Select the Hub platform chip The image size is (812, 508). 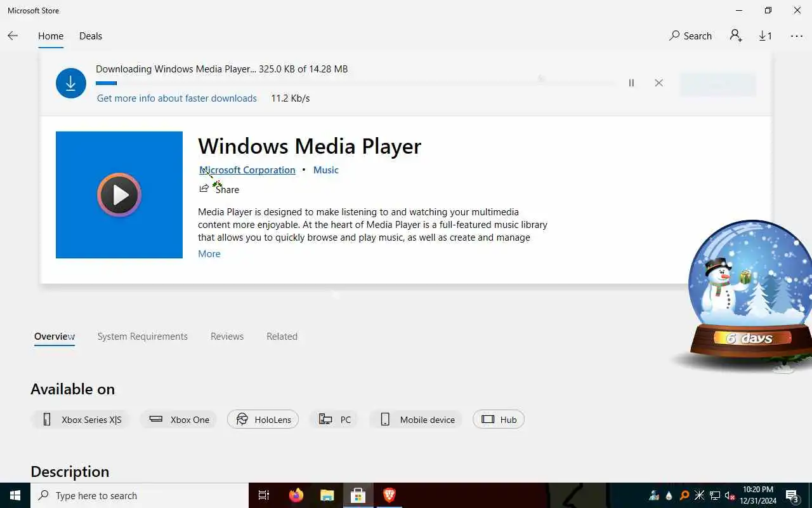point(499,420)
